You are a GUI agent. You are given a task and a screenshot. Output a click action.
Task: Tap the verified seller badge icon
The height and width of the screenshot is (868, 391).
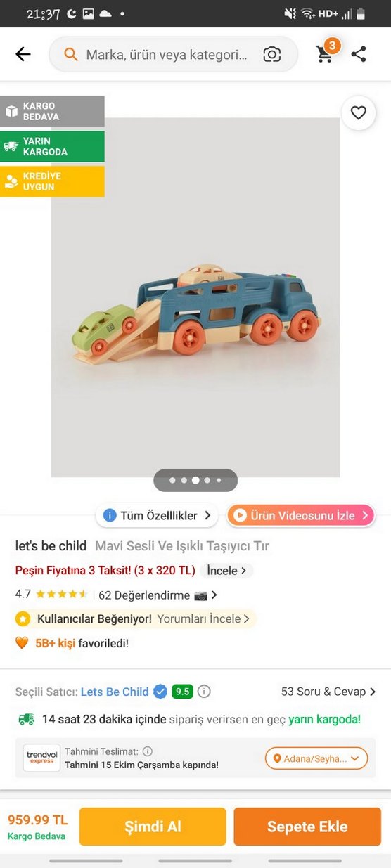coord(160,692)
